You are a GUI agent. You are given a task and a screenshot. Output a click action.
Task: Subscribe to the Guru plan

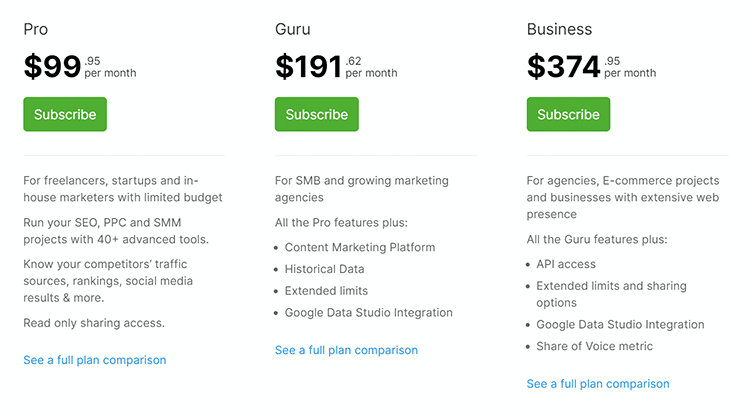(x=317, y=114)
